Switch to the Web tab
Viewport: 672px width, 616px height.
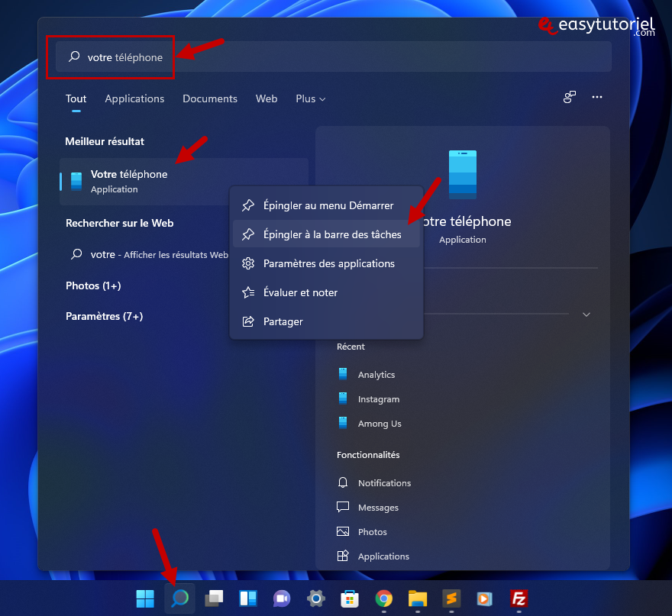(x=267, y=99)
